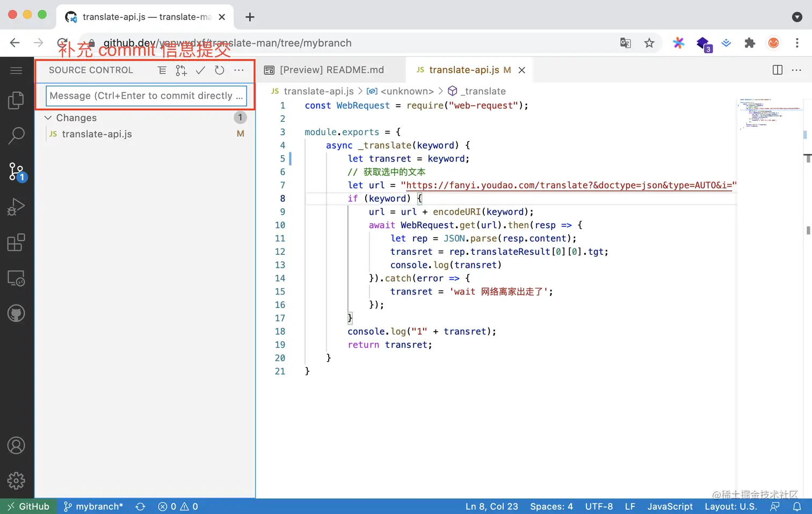Click UTF-8 encoding in status bar
Screen dimensions: 812x514
pyautogui.click(x=599, y=506)
